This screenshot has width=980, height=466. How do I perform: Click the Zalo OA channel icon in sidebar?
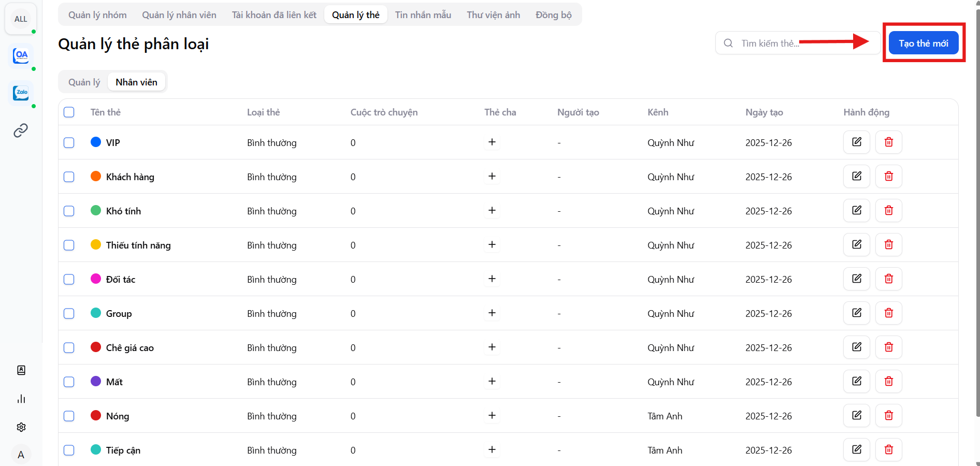[21, 55]
